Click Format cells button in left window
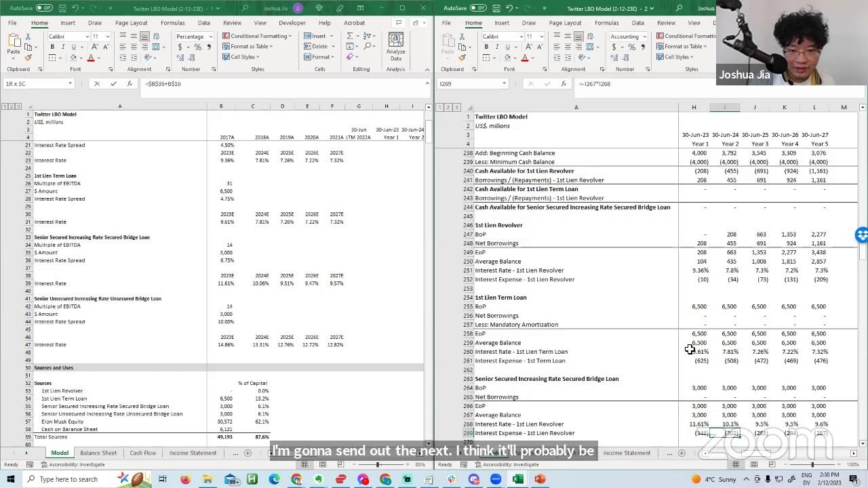 (x=319, y=57)
